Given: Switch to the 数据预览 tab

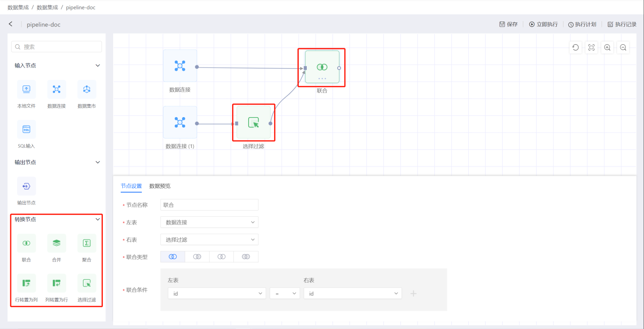Looking at the screenshot, I should click(x=160, y=186).
